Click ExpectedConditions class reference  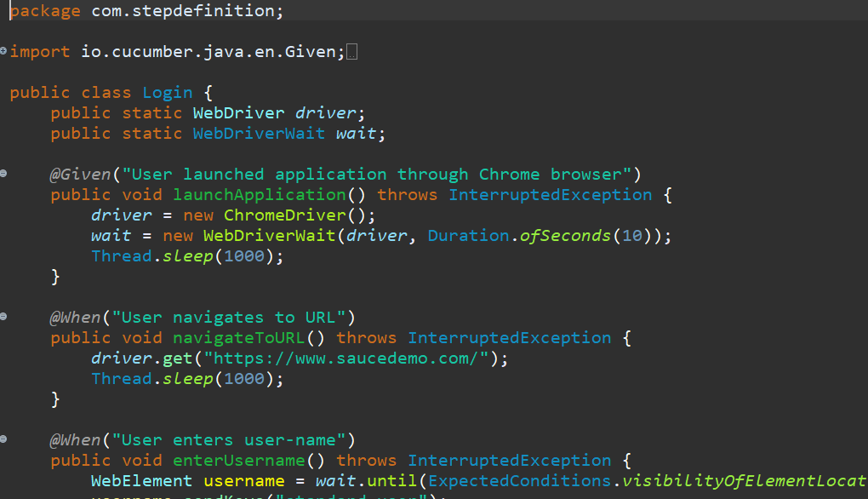(519, 481)
